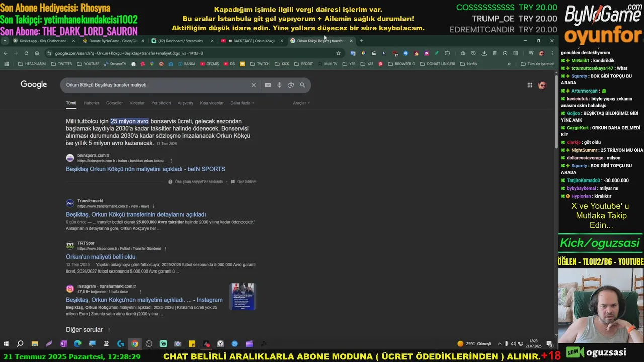Image resolution: width=644 pixels, height=362 pixels.
Task: Focus the Google search query field
Action: (156, 85)
